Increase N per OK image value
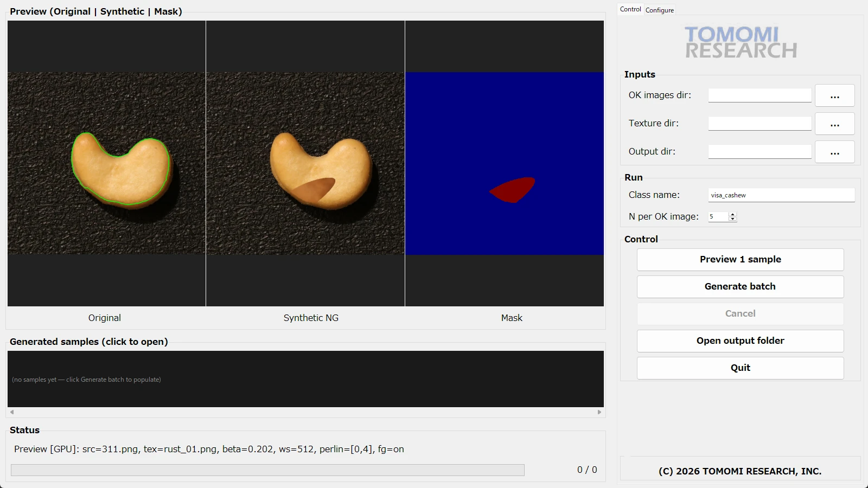 (733, 214)
